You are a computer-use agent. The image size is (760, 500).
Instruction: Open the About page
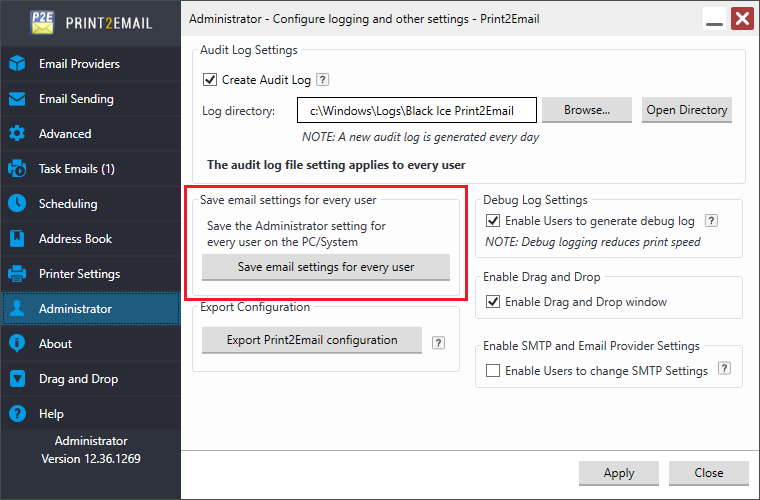point(91,344)
